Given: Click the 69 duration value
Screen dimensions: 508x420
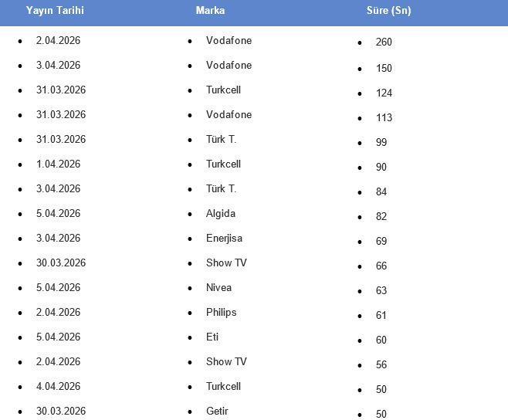Looking at the screenshot, I should point(381,241).
